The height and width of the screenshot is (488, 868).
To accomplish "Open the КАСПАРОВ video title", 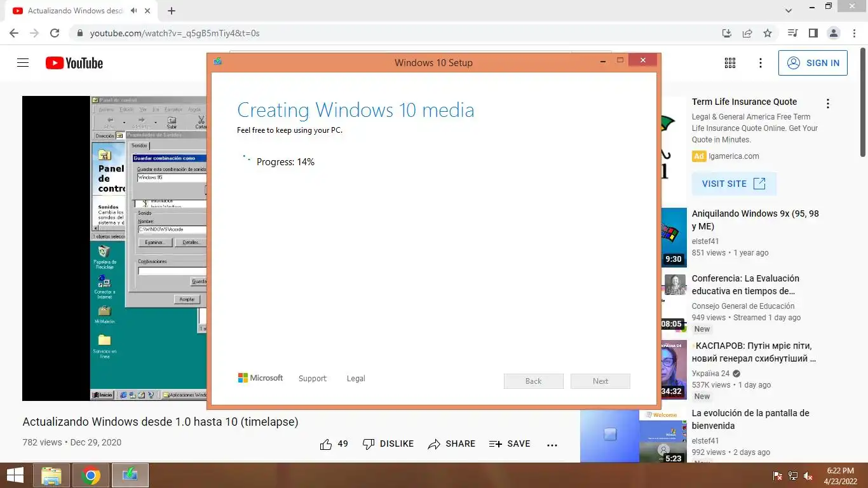I will [x=754, y=352].
